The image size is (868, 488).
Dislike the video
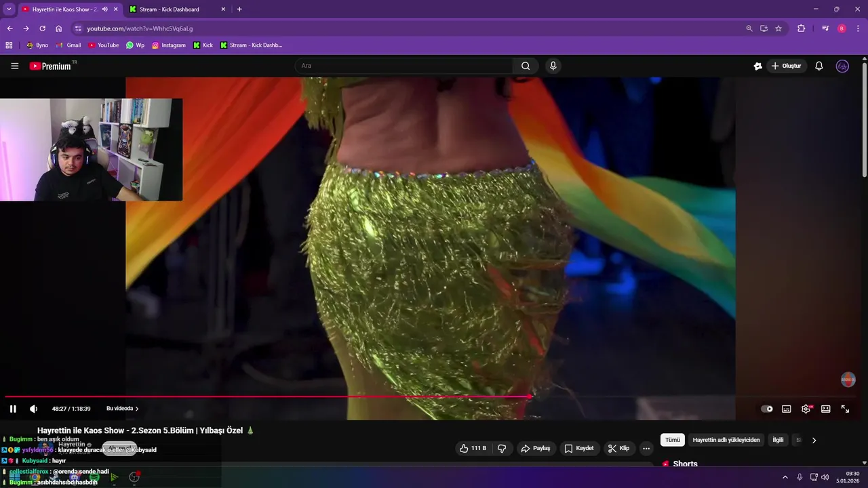pos(502,448)
